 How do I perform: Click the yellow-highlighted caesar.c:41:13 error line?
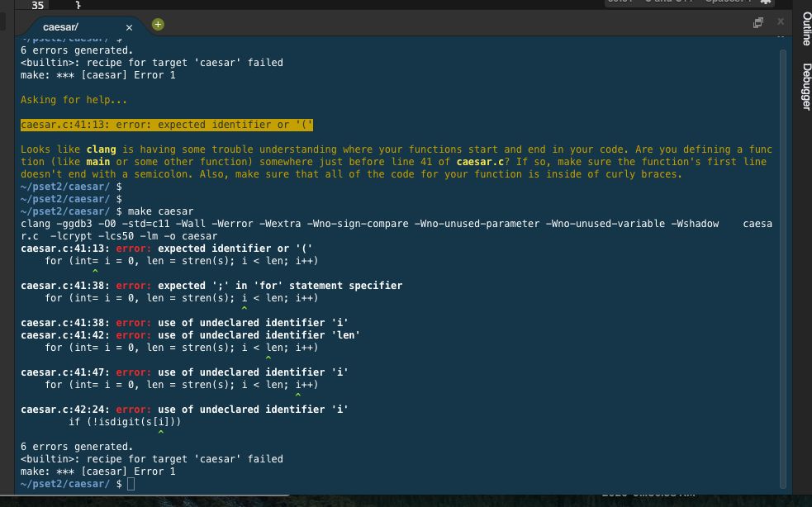(x=167, y=125)
